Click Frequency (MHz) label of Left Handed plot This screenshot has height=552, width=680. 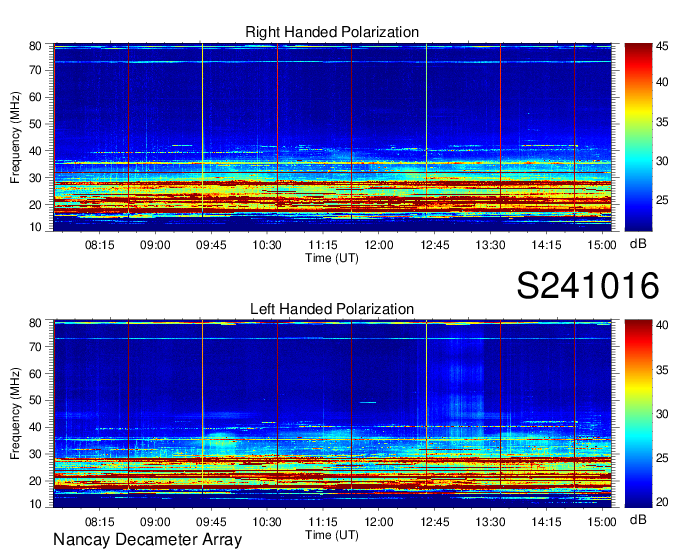click(x=15, y=414)
